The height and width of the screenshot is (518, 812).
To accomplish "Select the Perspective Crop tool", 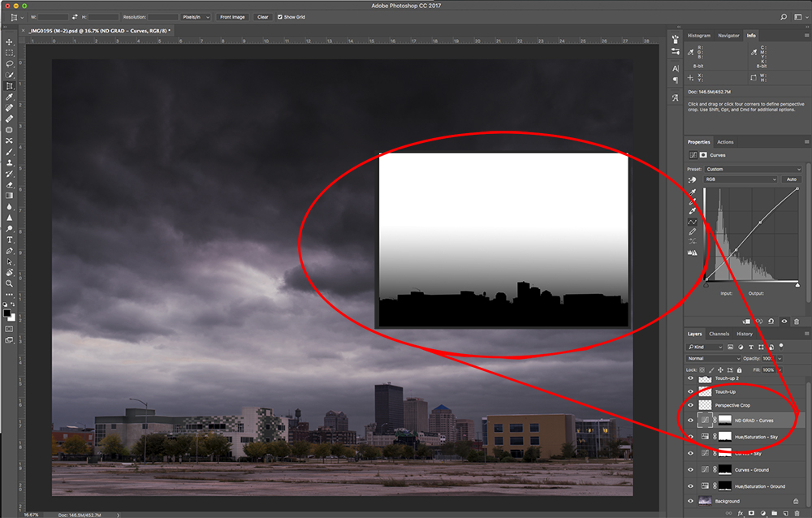I will pyautogui.click(x=9, y=86).
